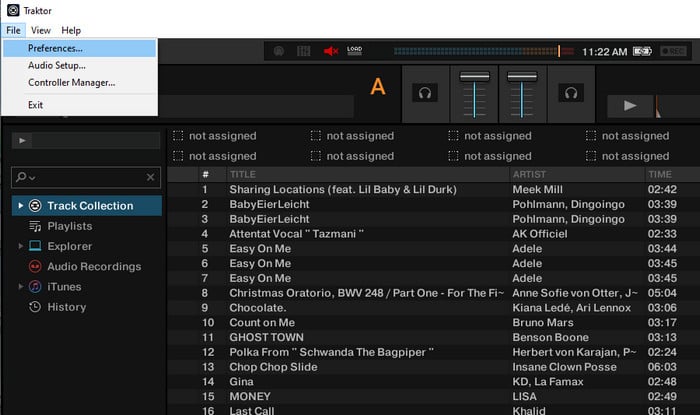Select track 'Sharing Locations (feat. Lil Baby & Lil Durk)'
700x415 pixels.
coord(343,190)
